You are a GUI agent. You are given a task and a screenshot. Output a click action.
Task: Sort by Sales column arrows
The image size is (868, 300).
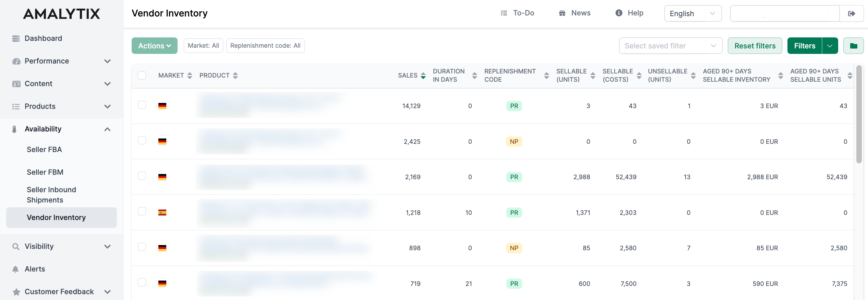(423, 76)
